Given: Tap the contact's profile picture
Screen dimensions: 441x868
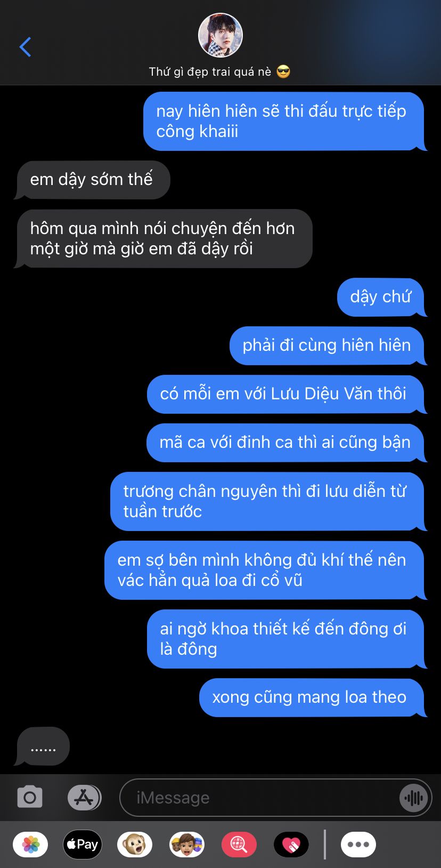Looking at the screenshot, I should click(220, 35).
